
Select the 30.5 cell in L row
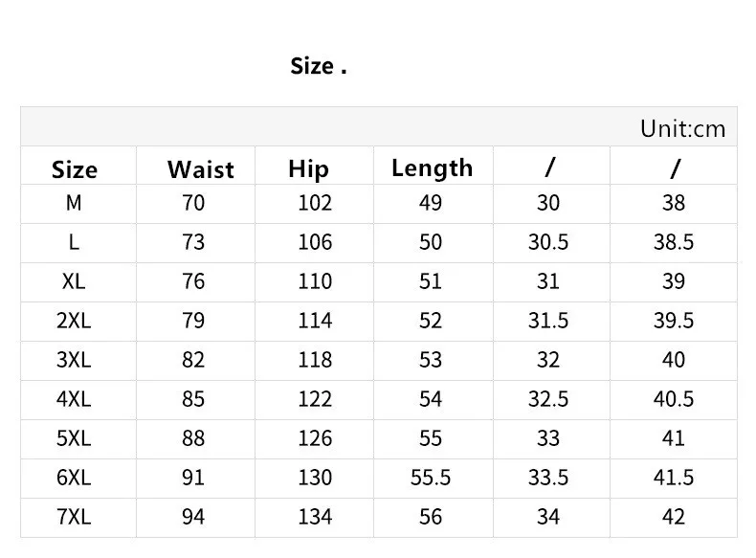[548, 242]
